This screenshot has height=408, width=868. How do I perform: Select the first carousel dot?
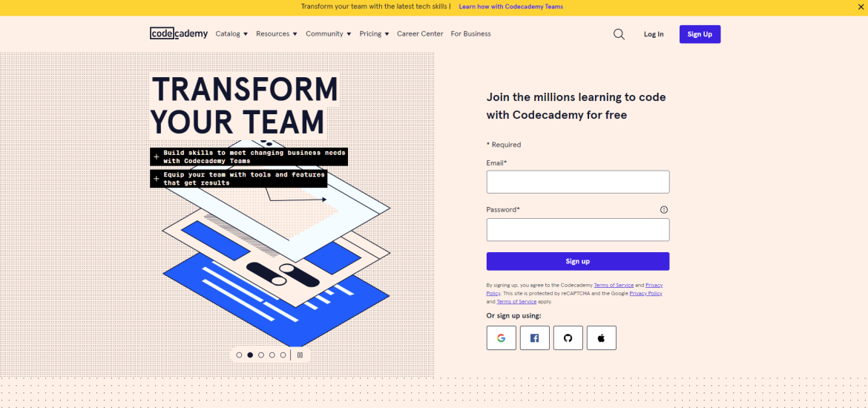point(239,355)
